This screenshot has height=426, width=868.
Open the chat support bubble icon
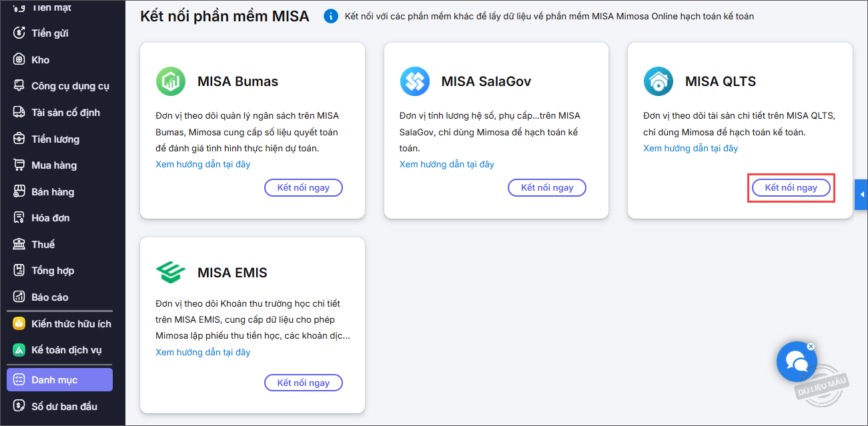point(797,362)
